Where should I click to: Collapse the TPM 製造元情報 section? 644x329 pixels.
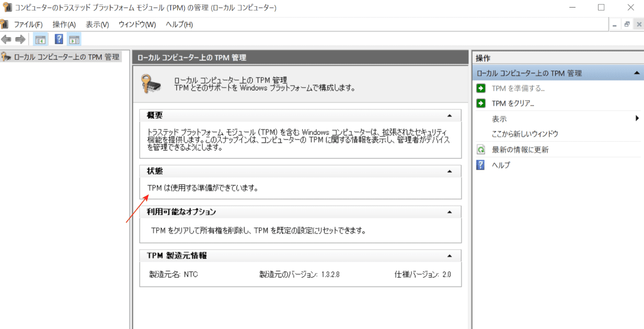click(449, 256)
